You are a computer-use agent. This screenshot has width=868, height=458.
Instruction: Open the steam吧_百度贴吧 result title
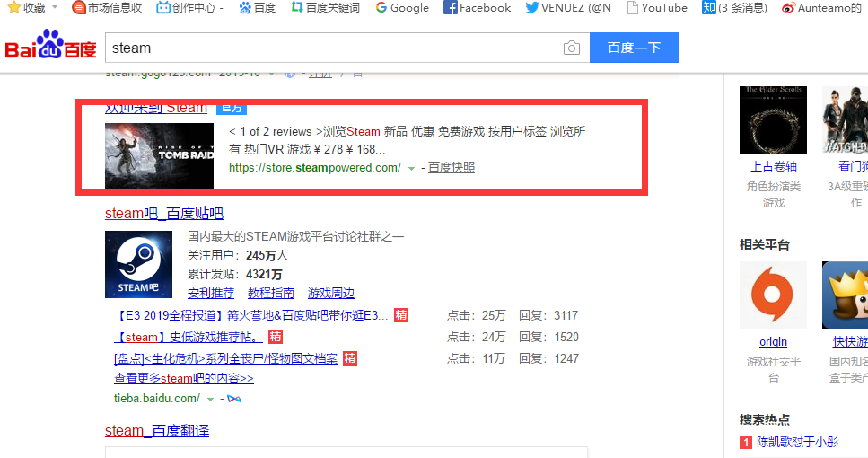coord(164,213)
